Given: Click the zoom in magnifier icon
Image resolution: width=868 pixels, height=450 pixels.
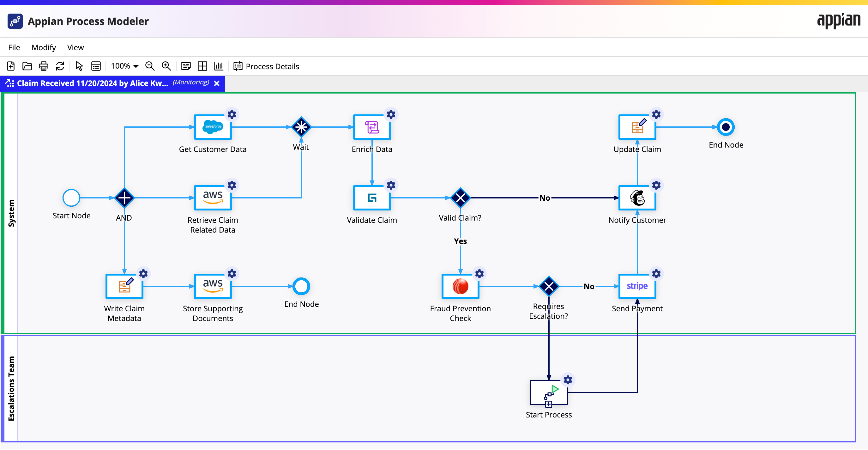Looking at the screenshot, I should click(x=166, y=66).
